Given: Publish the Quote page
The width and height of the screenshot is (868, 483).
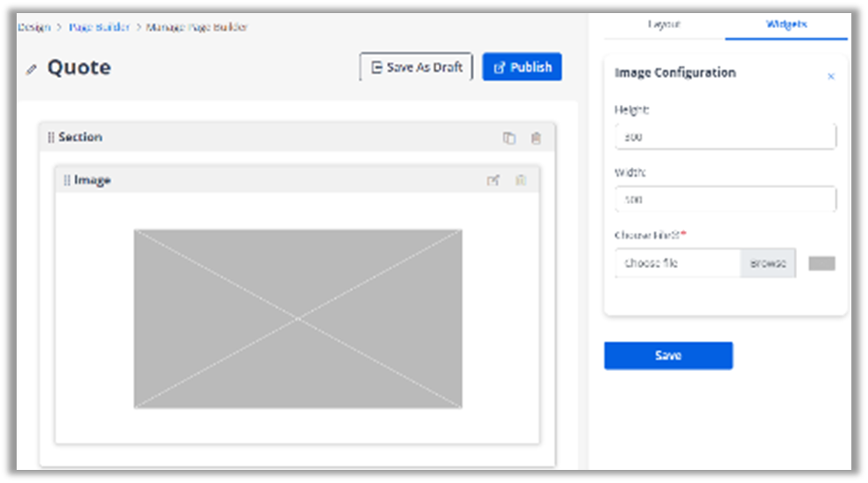Looking at the screenshot, I should coord(522,67).
